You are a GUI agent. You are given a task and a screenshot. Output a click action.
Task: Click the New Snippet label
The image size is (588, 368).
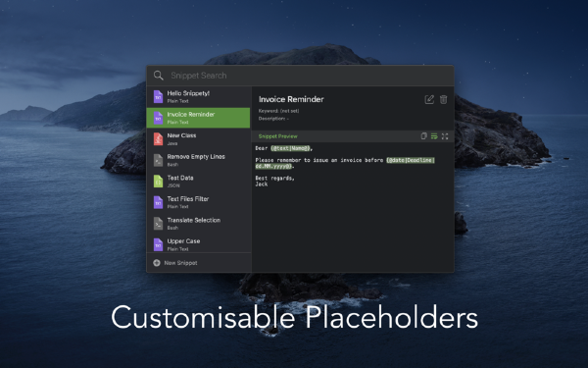pyautogui.click(x=180, y=263)
